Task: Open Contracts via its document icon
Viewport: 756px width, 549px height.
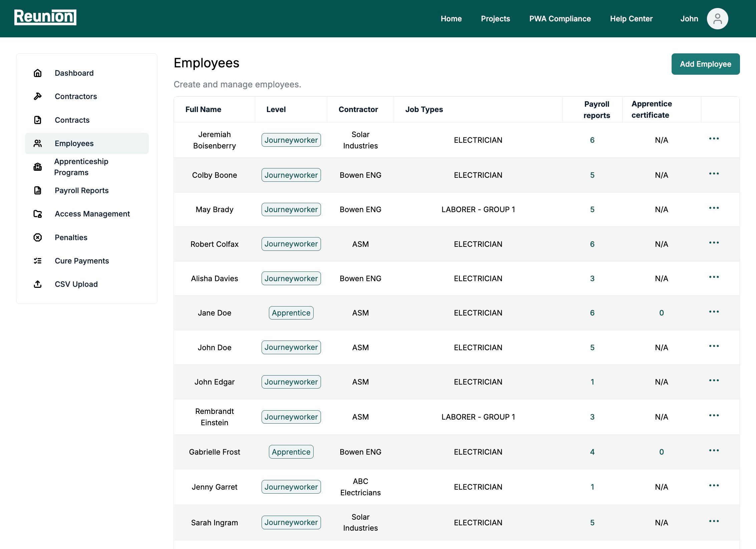Action: [x=37, y=120]
